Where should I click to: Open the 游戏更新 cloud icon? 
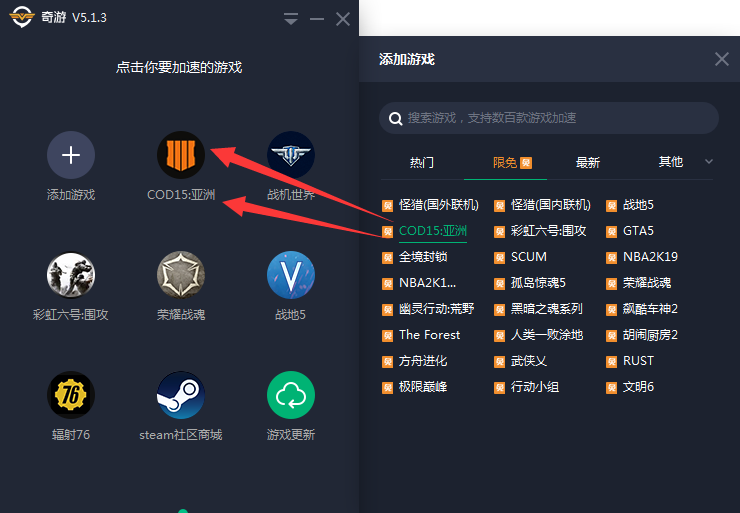[291, 395]
